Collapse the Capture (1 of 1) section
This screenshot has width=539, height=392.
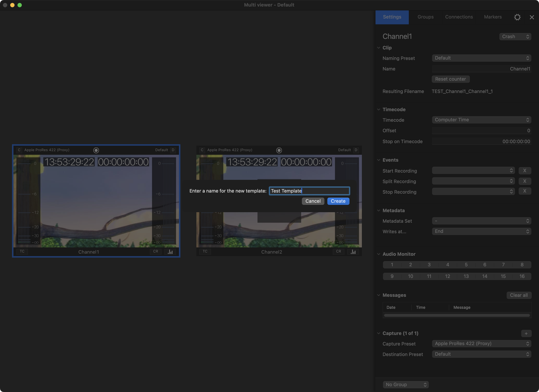(x=379, y=333)
